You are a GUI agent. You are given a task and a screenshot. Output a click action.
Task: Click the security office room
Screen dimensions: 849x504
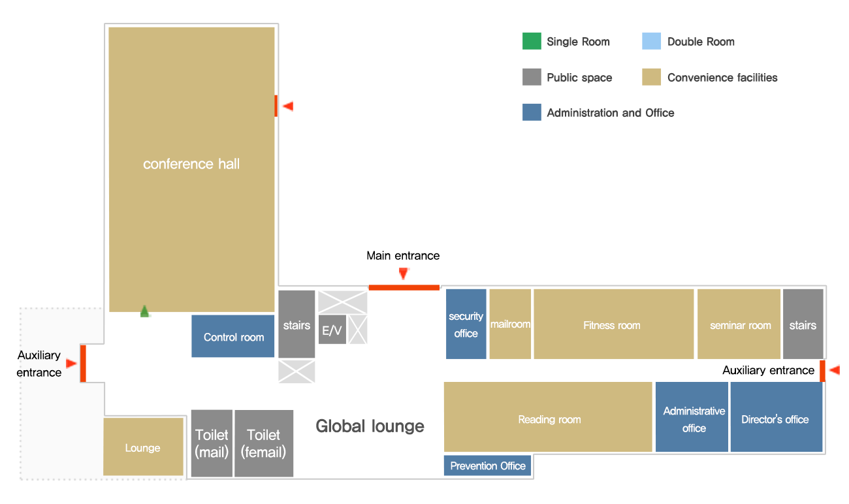coord(466,324)
